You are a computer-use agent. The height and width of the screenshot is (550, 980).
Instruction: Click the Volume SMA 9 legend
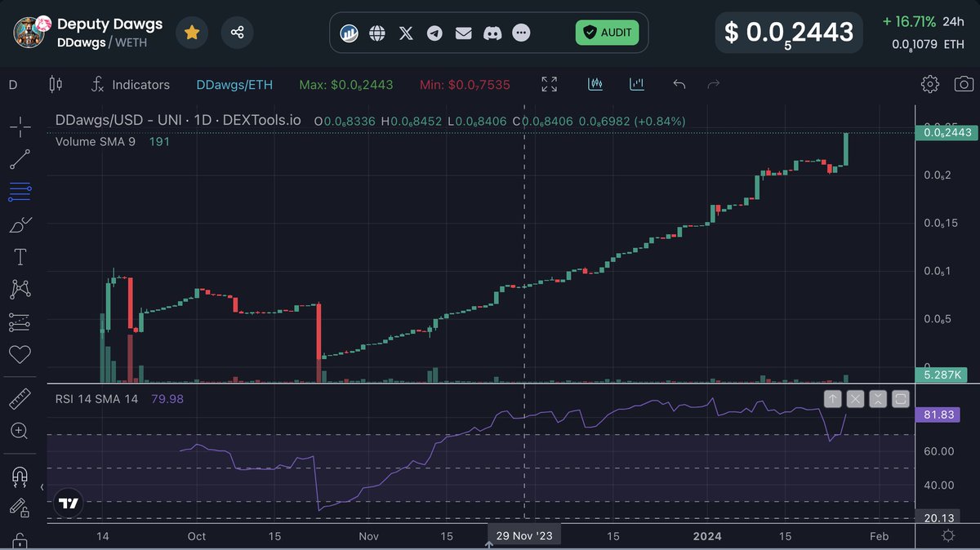pyautogui.click(x=96, y=141)
